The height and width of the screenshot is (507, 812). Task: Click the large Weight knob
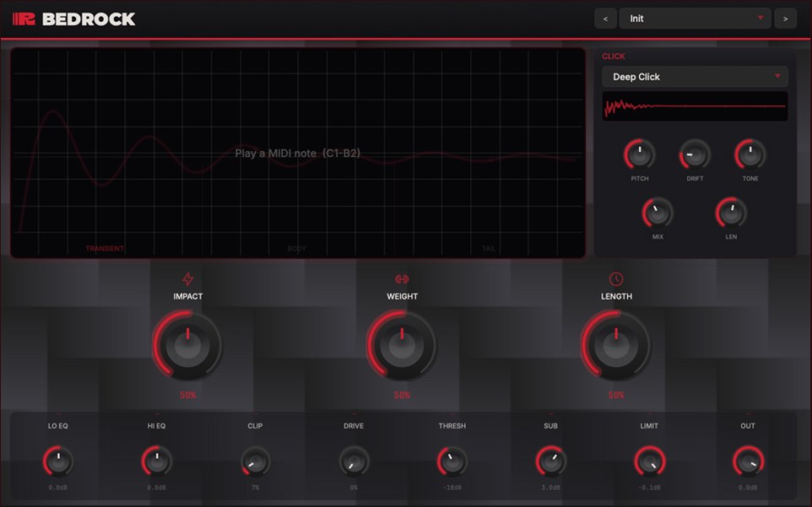click(402, 345)
